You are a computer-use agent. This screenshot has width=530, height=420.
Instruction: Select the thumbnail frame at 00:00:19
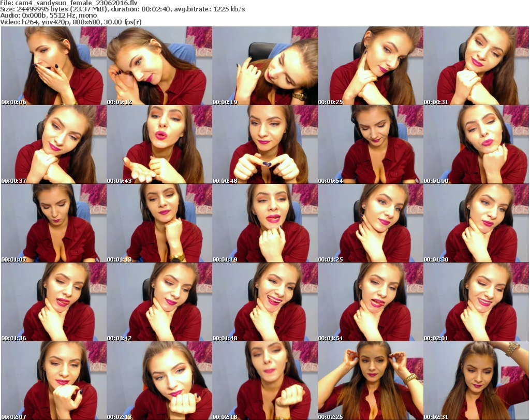pos(265,66)
